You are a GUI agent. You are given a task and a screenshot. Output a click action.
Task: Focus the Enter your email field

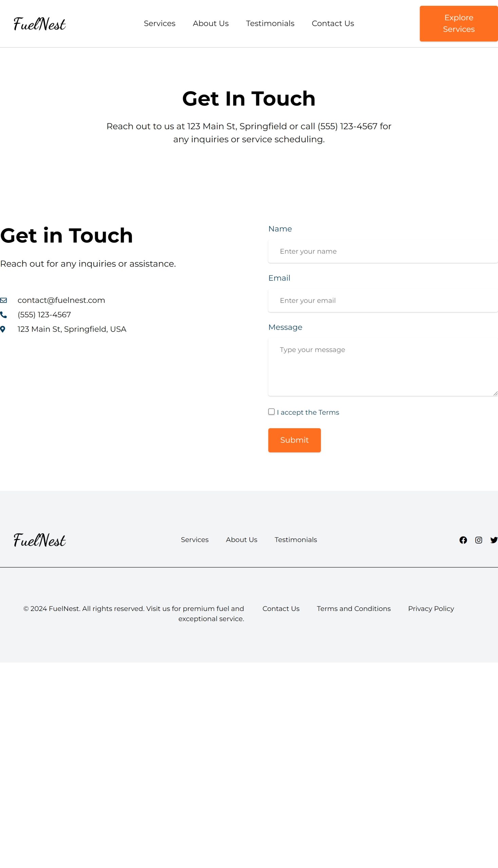click(x=383, y=300)
